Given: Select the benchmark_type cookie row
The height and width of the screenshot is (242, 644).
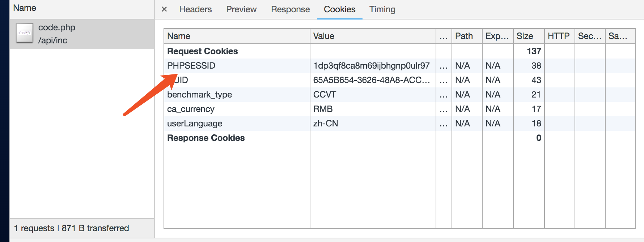Looking at the screenshot, I should 199,95.
